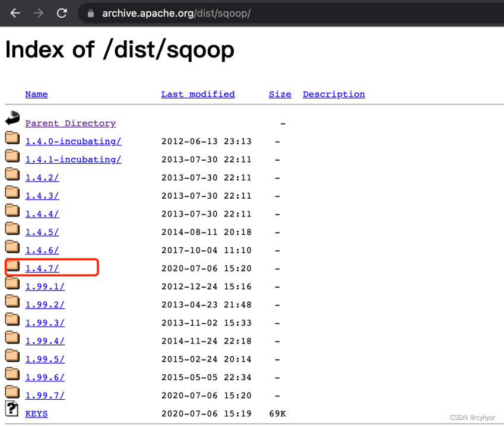Open the 1.4.0-incubating/ directory link

pyautogui.click(x=73, y=141)
